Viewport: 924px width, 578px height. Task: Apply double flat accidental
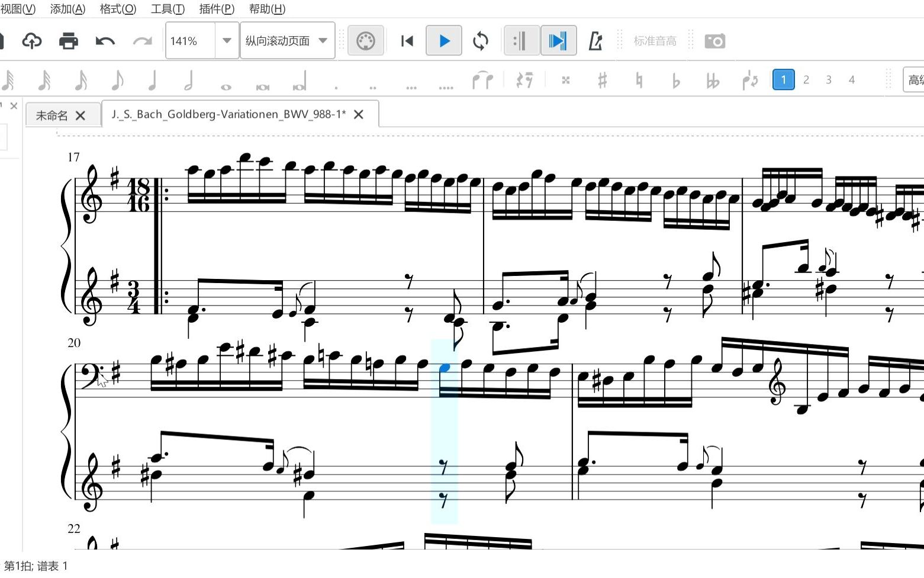[713, 80]
